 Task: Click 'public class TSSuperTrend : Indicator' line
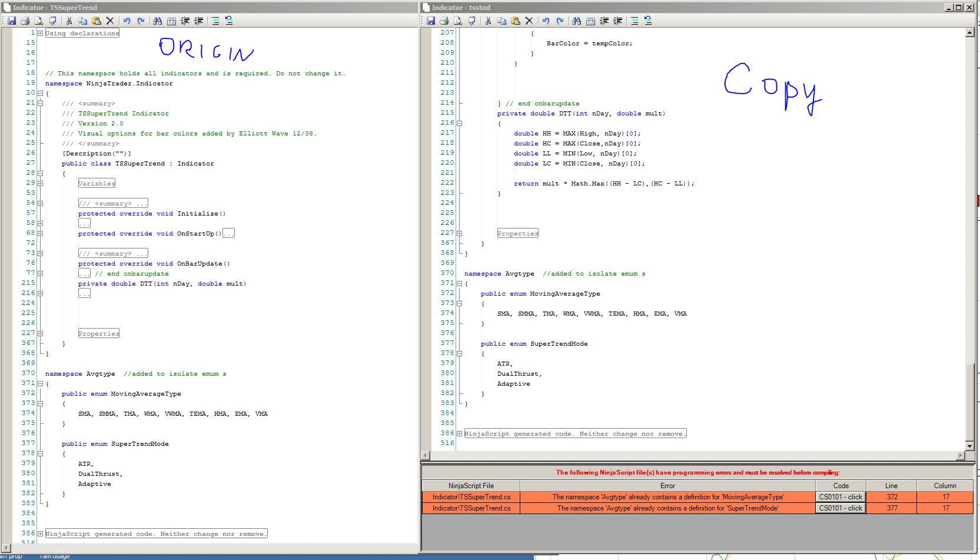point(138,164)
